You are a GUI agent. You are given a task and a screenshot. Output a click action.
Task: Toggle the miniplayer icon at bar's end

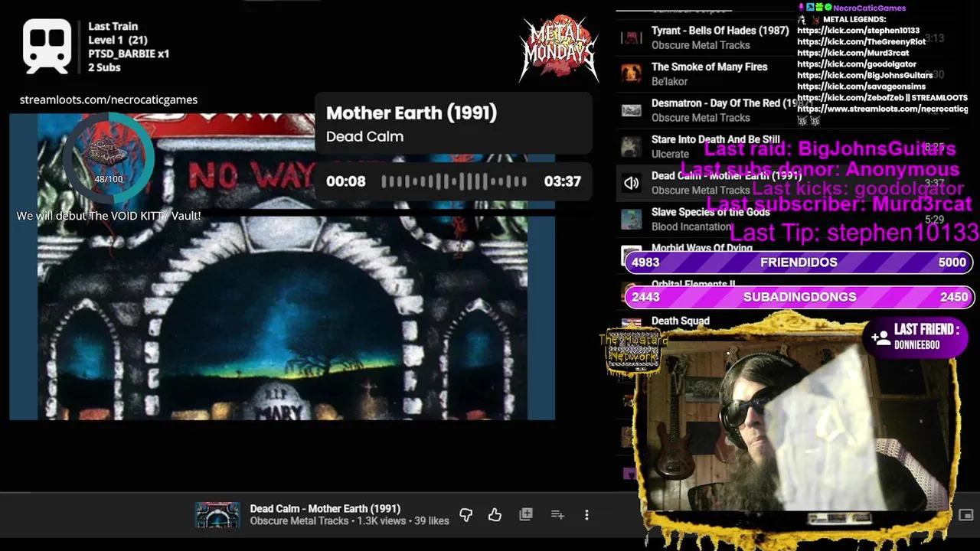966,515
